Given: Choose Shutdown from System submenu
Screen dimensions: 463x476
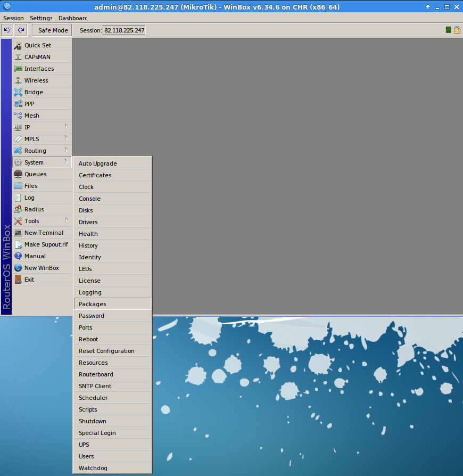Looking at the screenshot, I should tap(112, 421).
